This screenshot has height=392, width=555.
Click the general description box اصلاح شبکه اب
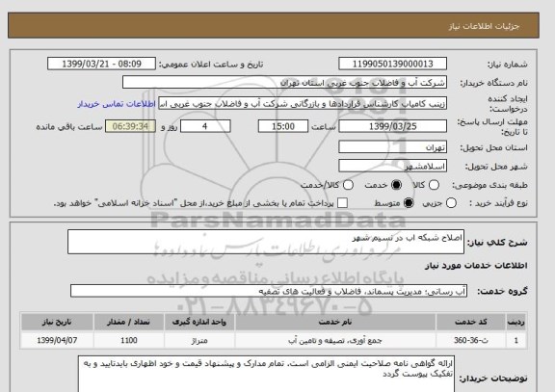tap(266, 242)
